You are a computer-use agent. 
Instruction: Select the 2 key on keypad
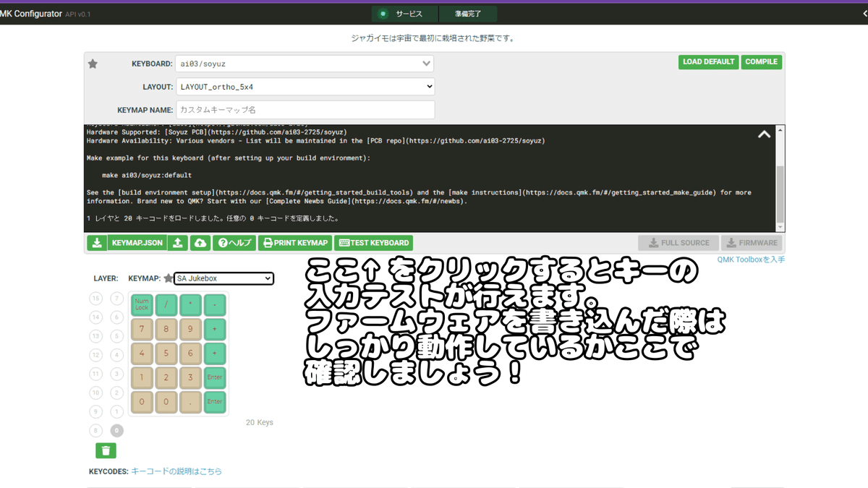tap(166, 378)
